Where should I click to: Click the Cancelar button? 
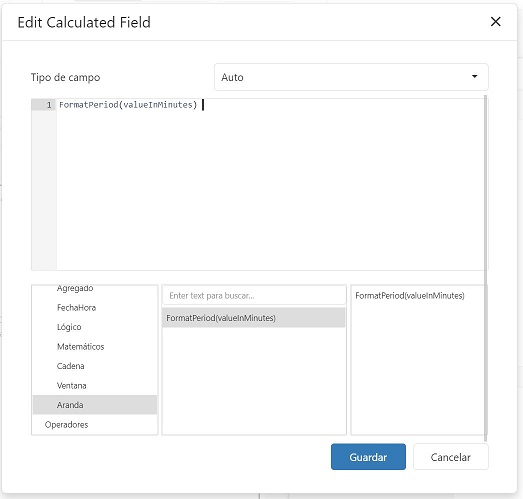pos(451,457)
